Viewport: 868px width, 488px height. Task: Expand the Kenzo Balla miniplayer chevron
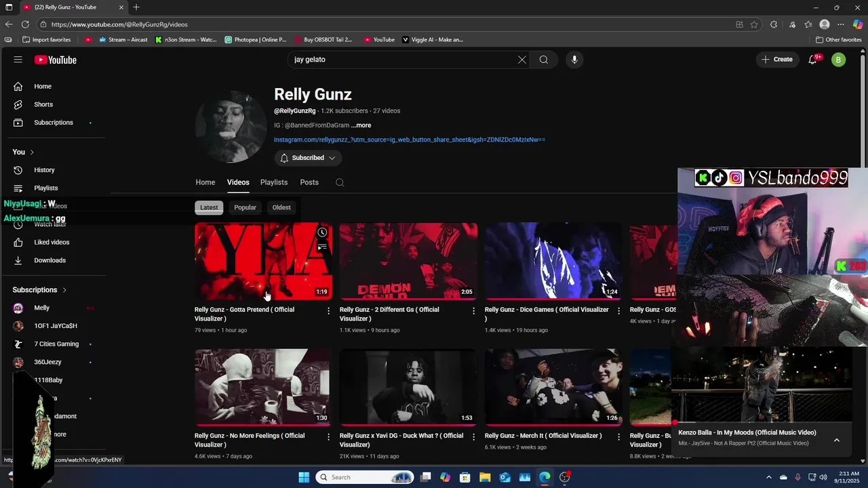tap(837, 440)
